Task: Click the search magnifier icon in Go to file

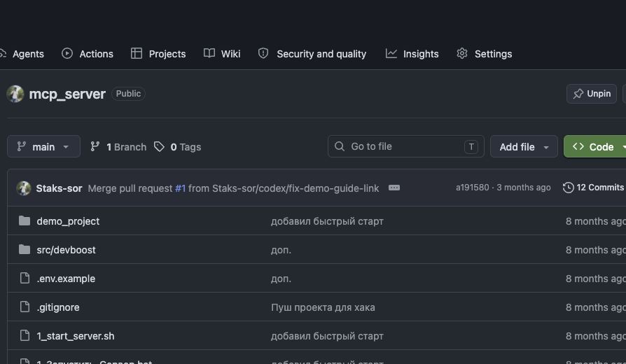Action: [340, 146]
